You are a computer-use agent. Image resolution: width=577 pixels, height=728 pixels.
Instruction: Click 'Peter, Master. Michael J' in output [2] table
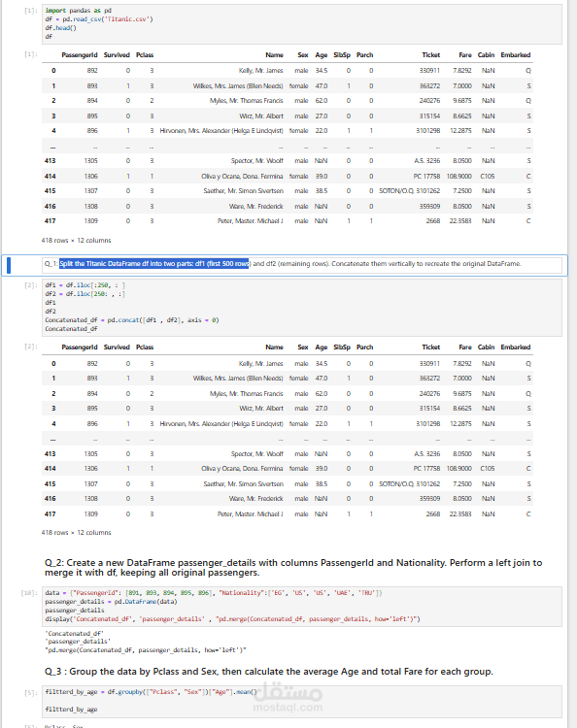tap(251, 513)
